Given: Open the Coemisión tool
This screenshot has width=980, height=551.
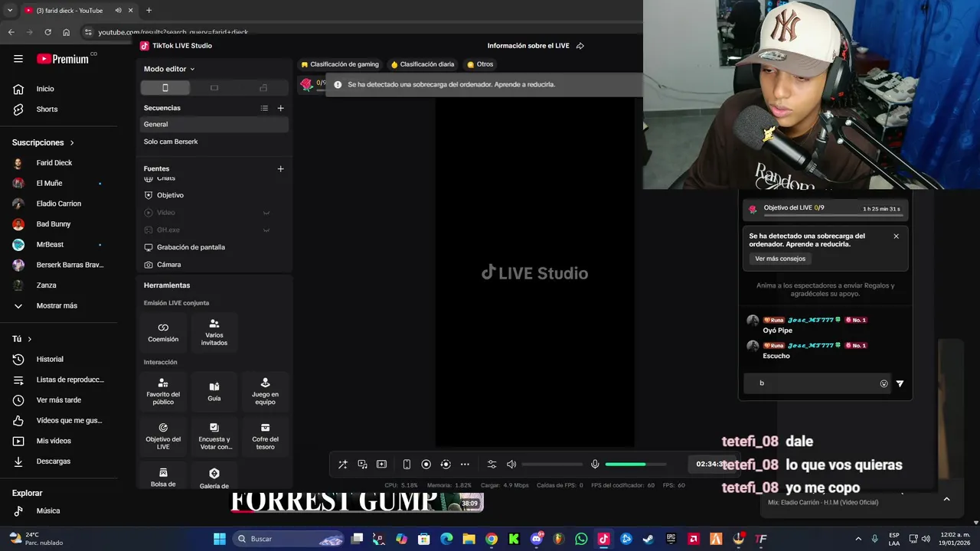Looking at the screenshot, I should tap(163, 332).
